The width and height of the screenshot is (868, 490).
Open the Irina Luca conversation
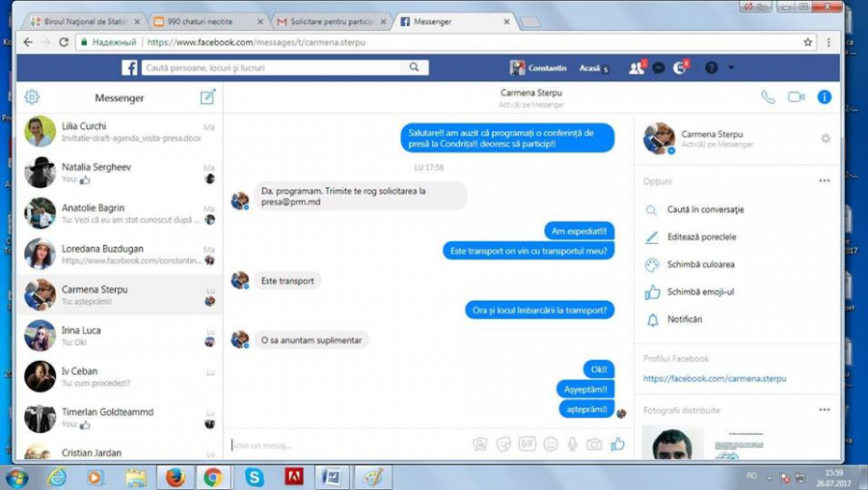(x=120, y=336)
